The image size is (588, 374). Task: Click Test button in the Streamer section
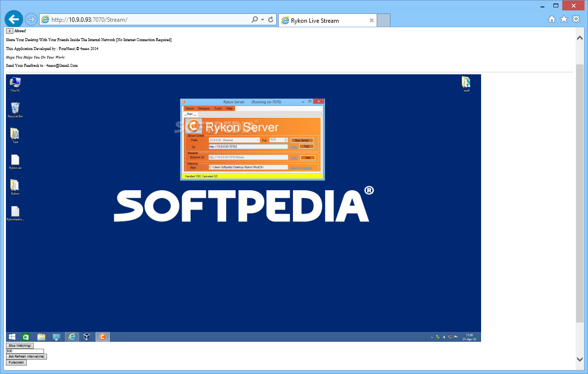coord(307,158)
